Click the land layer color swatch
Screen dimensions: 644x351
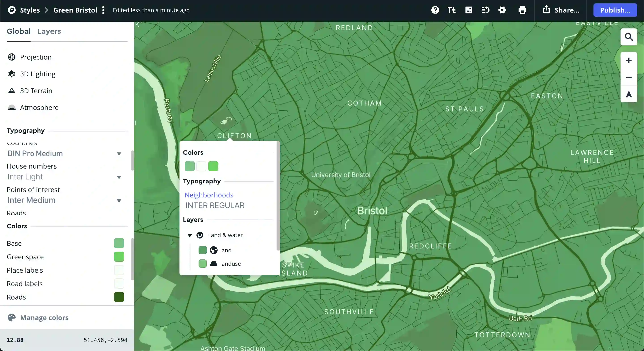tap(203, 250)
